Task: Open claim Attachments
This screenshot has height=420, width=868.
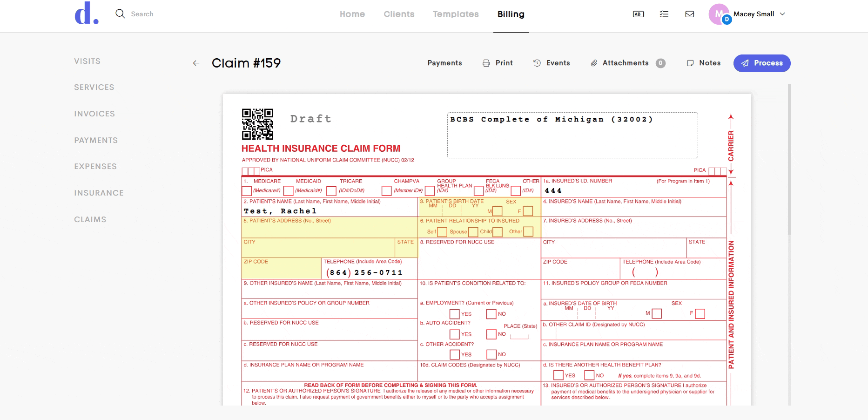Action: click(628, 63)
